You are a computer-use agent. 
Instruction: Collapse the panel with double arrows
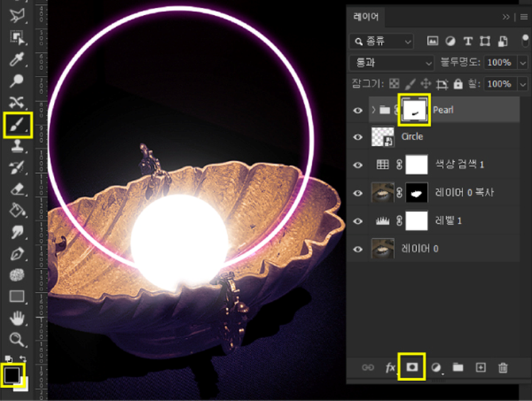[x=506, y=16]
